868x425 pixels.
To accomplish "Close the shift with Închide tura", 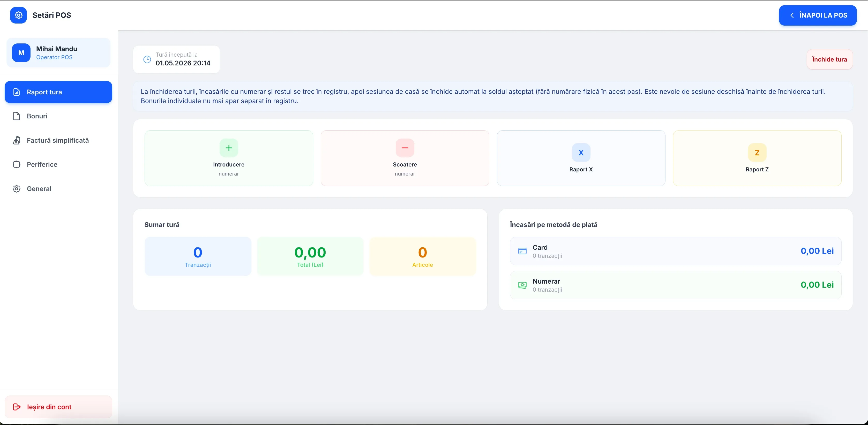I will click(x=829, y=59).
